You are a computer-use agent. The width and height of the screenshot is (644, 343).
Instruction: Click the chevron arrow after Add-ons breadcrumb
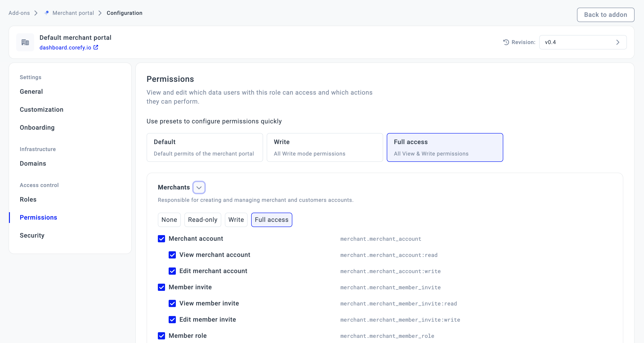point(36,13)
